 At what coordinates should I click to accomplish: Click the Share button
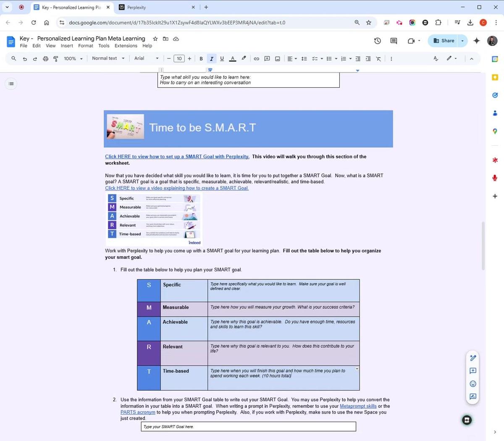pos(444,41)
